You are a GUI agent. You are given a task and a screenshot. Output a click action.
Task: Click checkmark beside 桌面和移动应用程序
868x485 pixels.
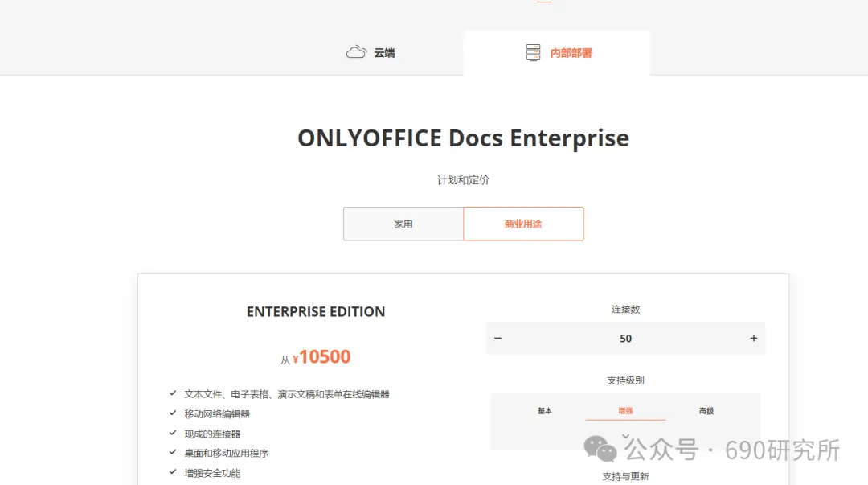click(x=173, y=452)
